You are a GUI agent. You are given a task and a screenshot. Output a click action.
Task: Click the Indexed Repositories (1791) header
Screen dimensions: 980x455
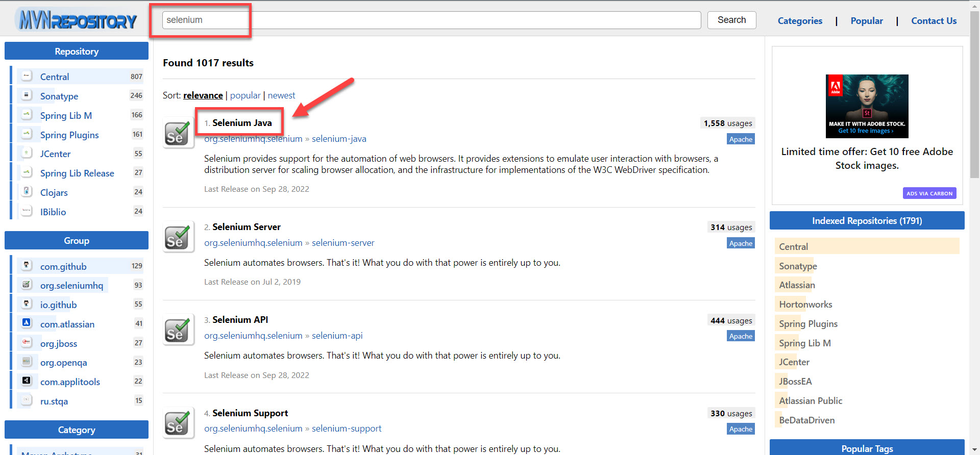pyautogui.click(x=867, y=221)
